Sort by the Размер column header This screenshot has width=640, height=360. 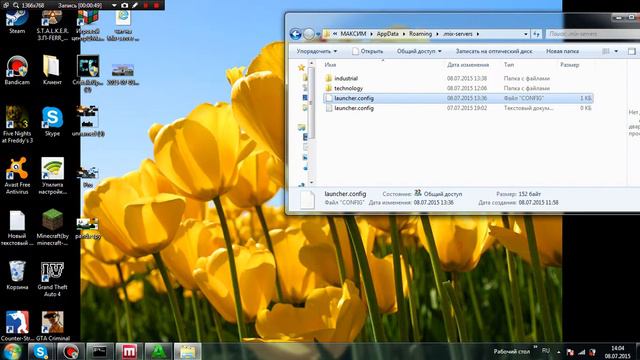coord(569,65)
